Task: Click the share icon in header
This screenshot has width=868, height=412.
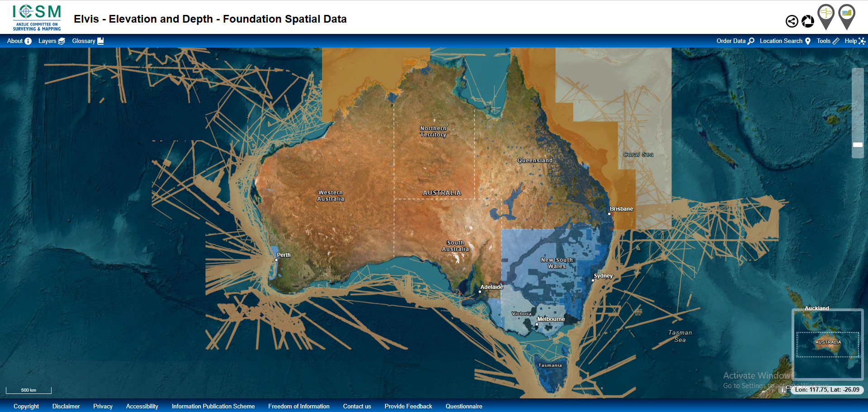Action: (792, 21)
